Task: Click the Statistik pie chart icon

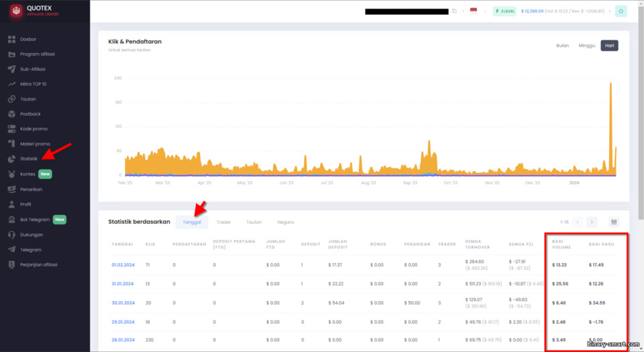Action: [x=11, y=159]
